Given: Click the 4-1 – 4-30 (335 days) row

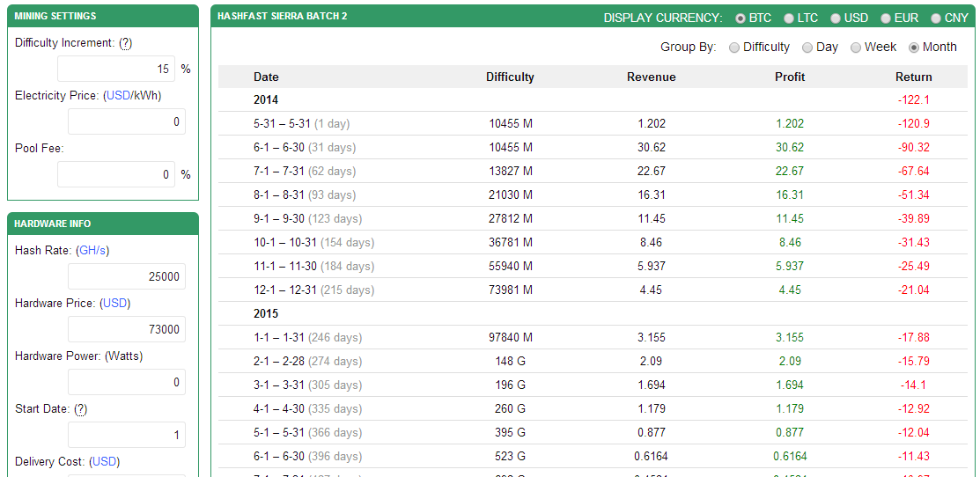Looking at the screenshot, I should pyautogui.click(x=593, y=408).
